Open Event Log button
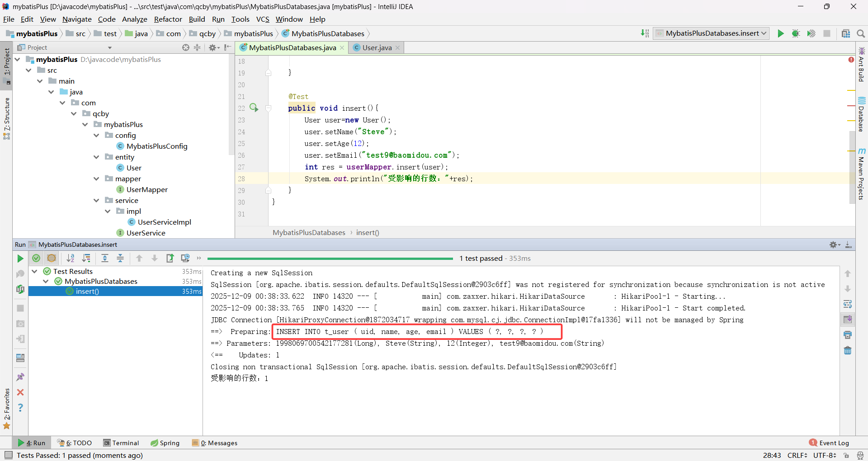 [829, 443]
